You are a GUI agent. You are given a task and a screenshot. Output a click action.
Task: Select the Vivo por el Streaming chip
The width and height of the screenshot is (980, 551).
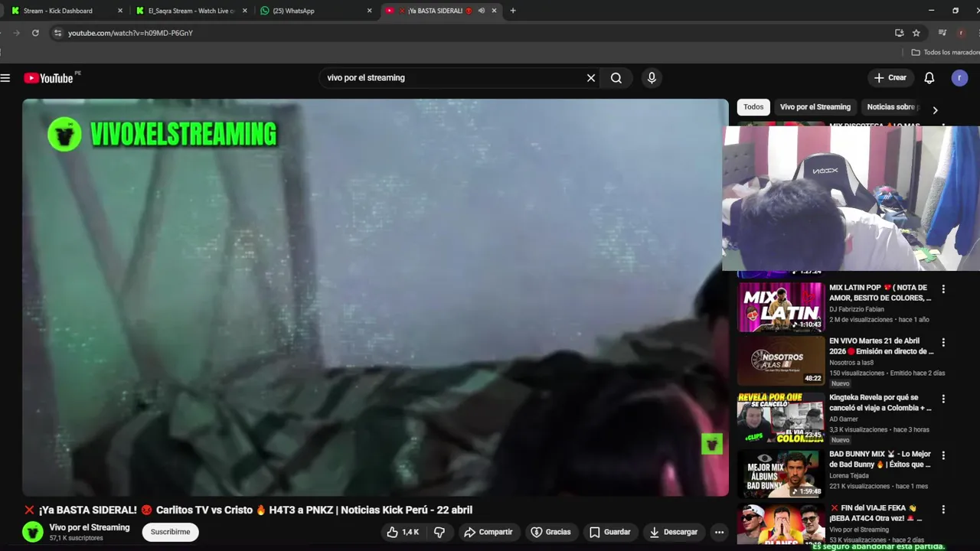click(x=815, y=107)
